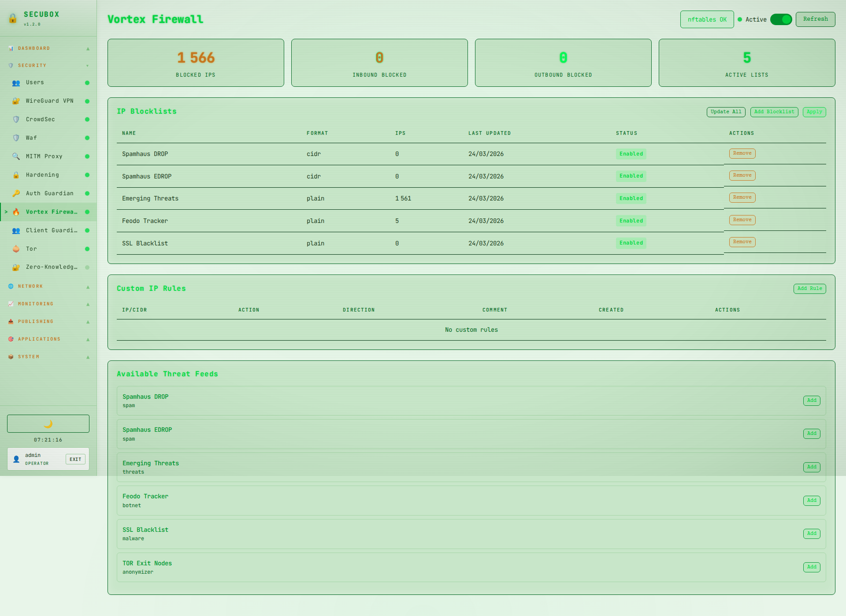This screenshot has height=616, width=846.
Task: Click the CrowdSec shield icon
Action: pos(16,119)
